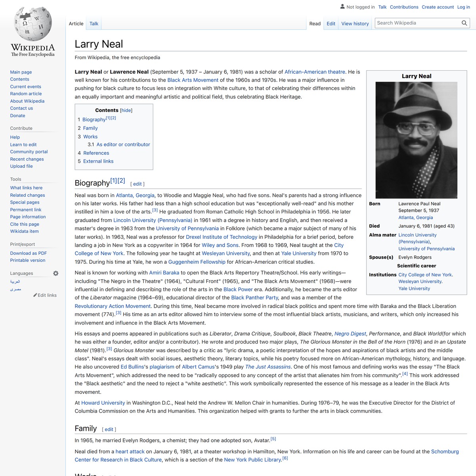Click edit next to the Family heading
The width and height of the screenshot is (476, 476).
[x=109, y=429]
